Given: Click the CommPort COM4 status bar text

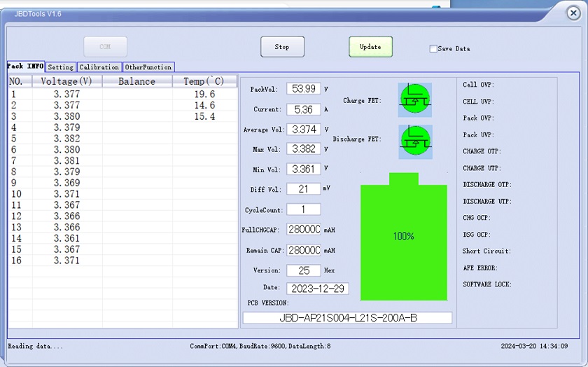Looking at the screenshot, I should pos(260,346).
